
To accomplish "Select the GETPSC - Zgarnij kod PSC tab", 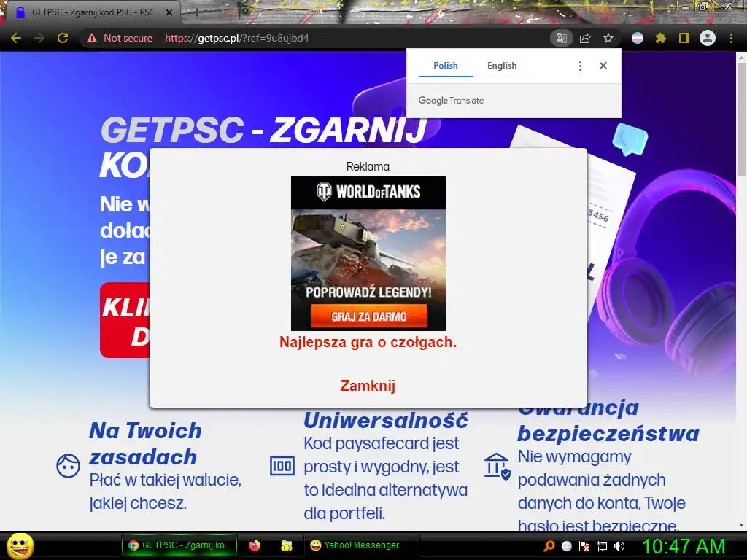I will [x=93, y=12].
